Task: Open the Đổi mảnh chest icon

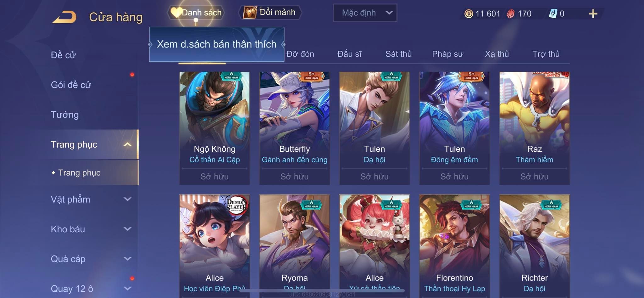Action: pyautogui.click(x=250, y=13)
